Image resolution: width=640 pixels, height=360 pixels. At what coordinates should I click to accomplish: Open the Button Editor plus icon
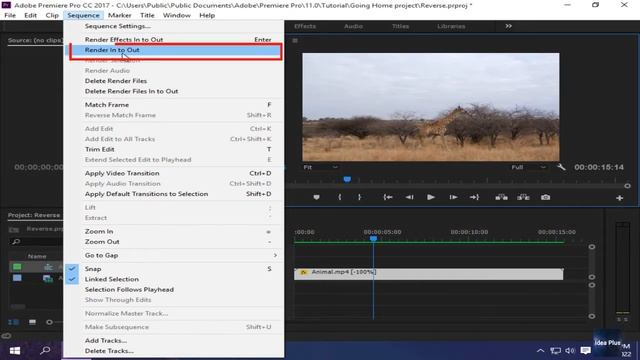coord(620,198)
